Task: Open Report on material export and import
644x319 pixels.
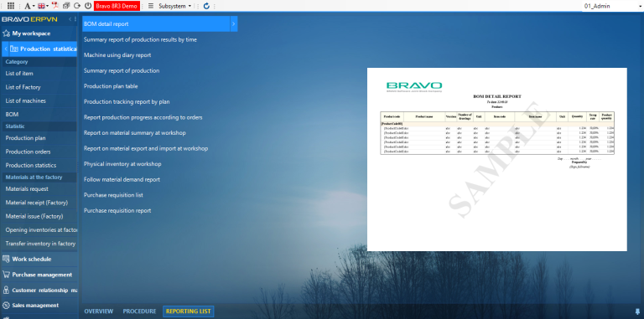Action: (146, 148)
